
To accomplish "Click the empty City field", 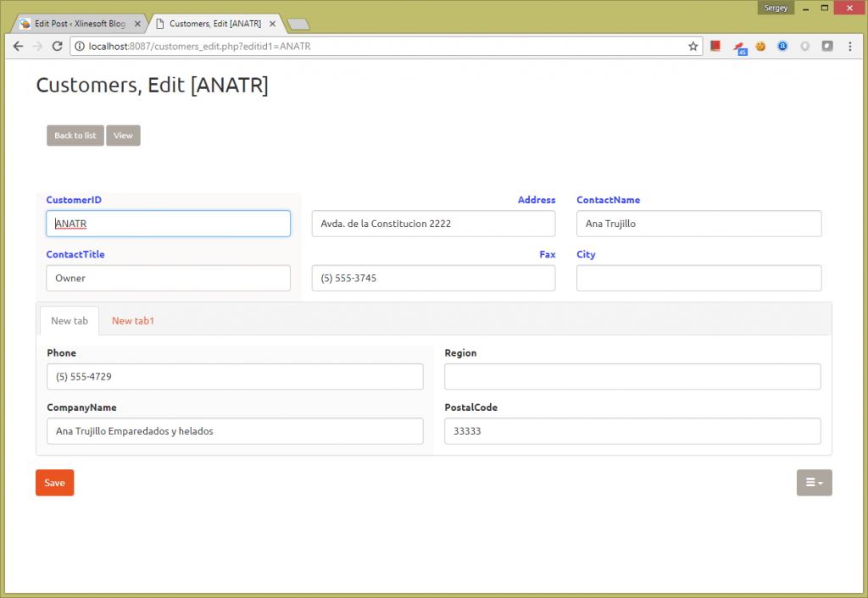I will [x=698, y=278].
